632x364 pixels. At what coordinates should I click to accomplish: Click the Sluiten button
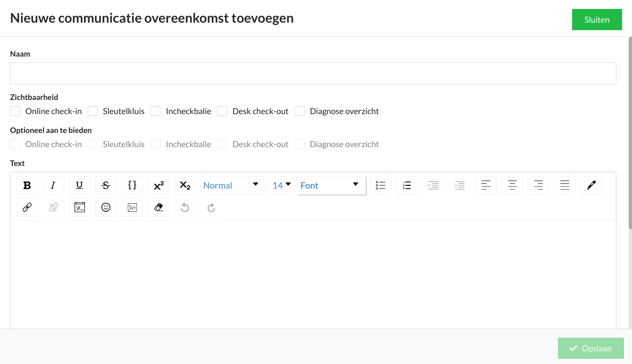pos(597,20)
